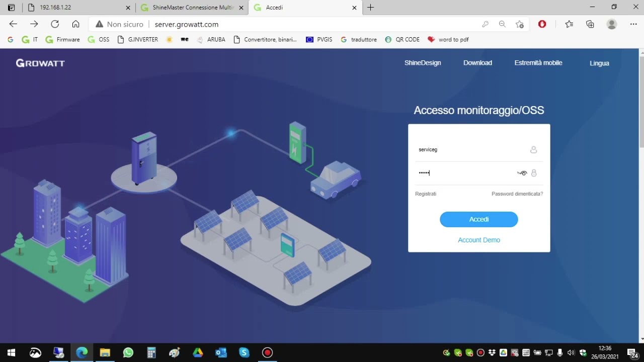The width and height of the screenshot is (644, 362).
Task: Switch to the ShineMaster Connessione tab
Action: [x=192, y=8]
